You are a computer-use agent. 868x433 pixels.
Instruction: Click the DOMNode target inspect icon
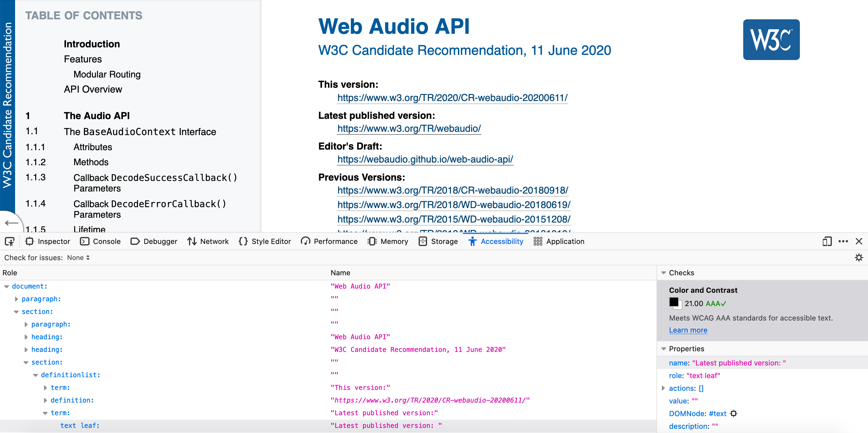(x=734, y=413)
